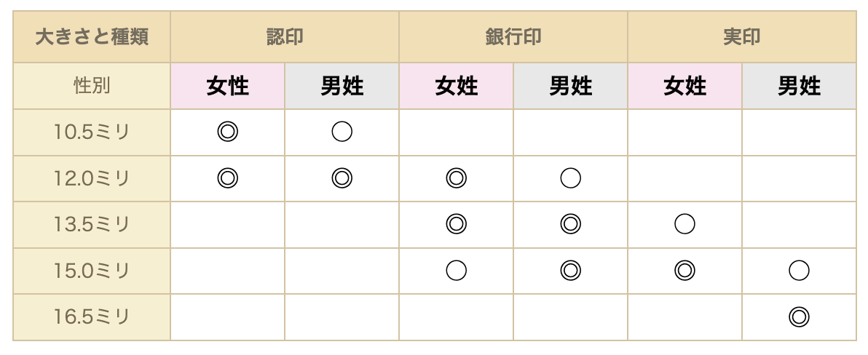
Task: Click double circle for 15.0ミリ 実印 女性
Action: click(684, 271)
